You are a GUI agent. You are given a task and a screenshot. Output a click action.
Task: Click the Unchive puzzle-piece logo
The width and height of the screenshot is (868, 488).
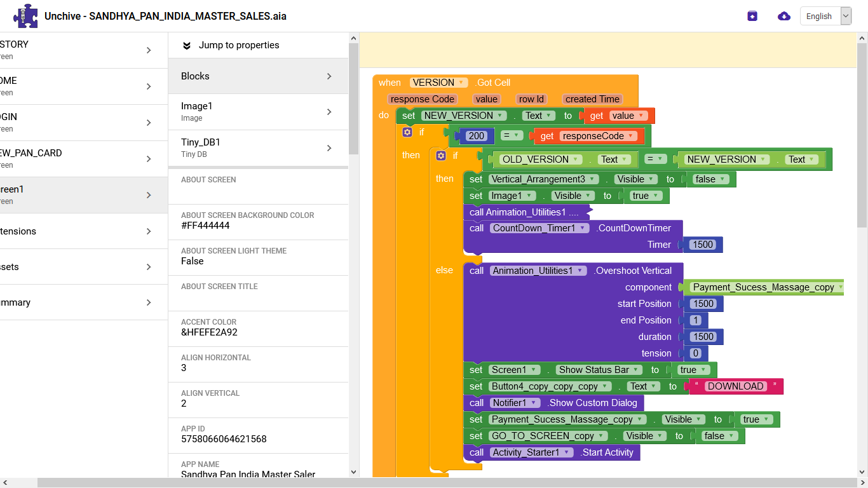[x=25, y=16]
